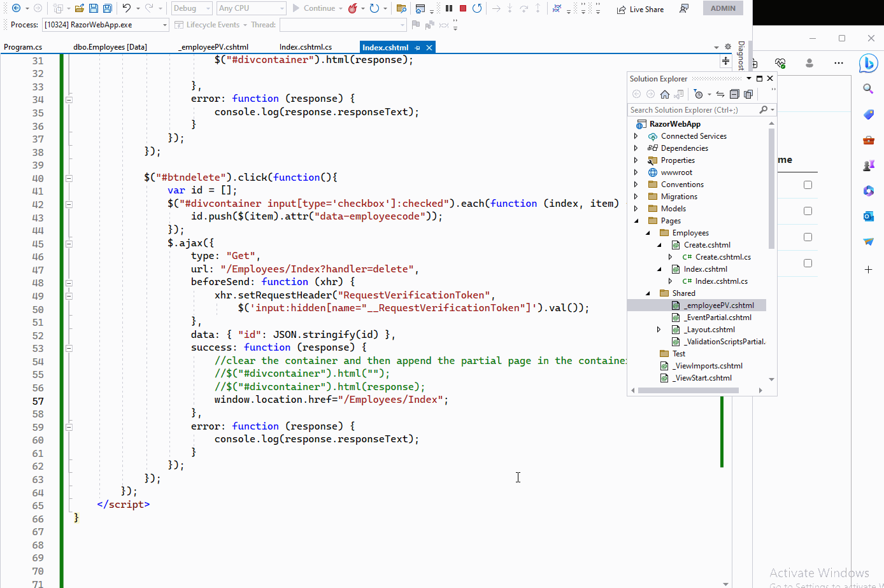884x588 pixels.
Task: Click the browser profile person icon
Action: coord(809,63)
